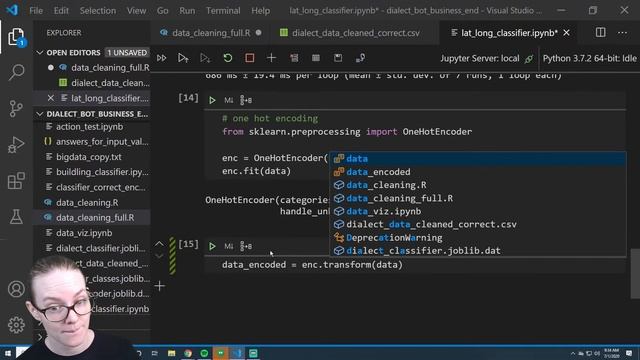This screenshot has width=640, height=360.
Task: Pick data_viz.ipynb from suggestions
Action: (x=478, y=211)
